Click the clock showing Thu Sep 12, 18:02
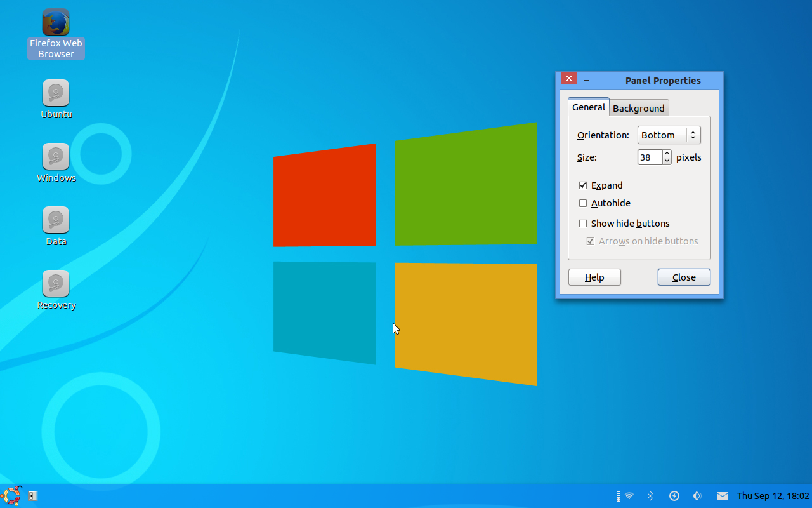 773,496
